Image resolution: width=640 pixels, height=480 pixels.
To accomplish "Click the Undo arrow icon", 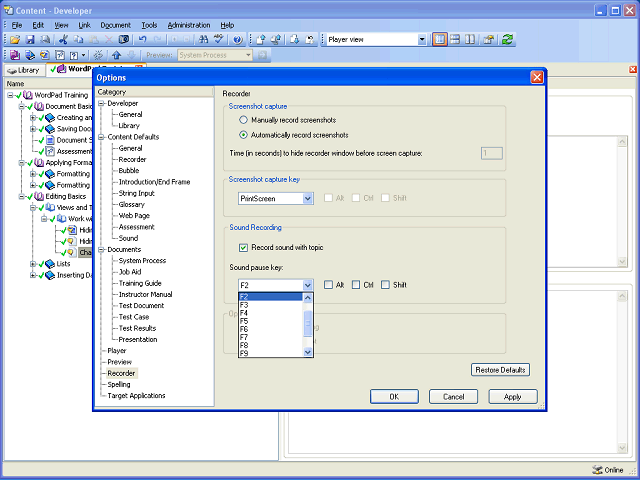I will pyautogui.click(x=142, y=40).
